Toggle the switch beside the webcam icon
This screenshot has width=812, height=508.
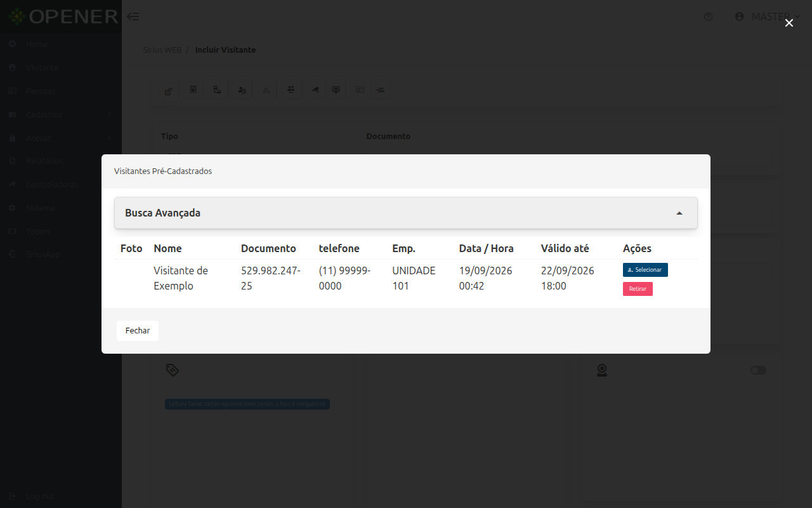758,370
